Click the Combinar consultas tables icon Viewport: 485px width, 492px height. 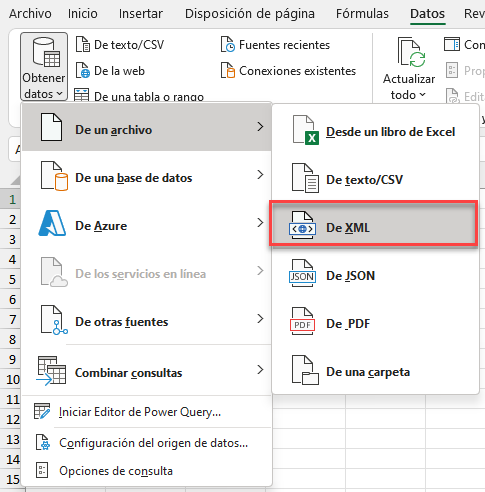tap(51, 371)
